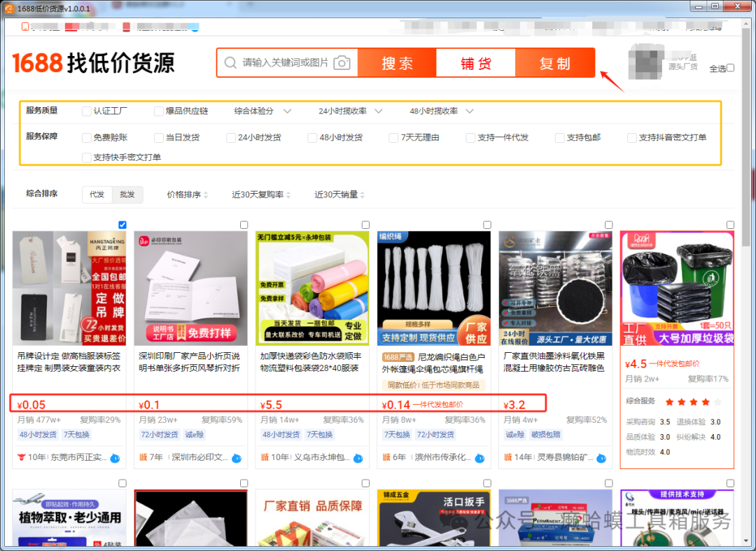The image size is (756, 551).
Task: Click the first rating star in 综合服务
Action: 669,402
